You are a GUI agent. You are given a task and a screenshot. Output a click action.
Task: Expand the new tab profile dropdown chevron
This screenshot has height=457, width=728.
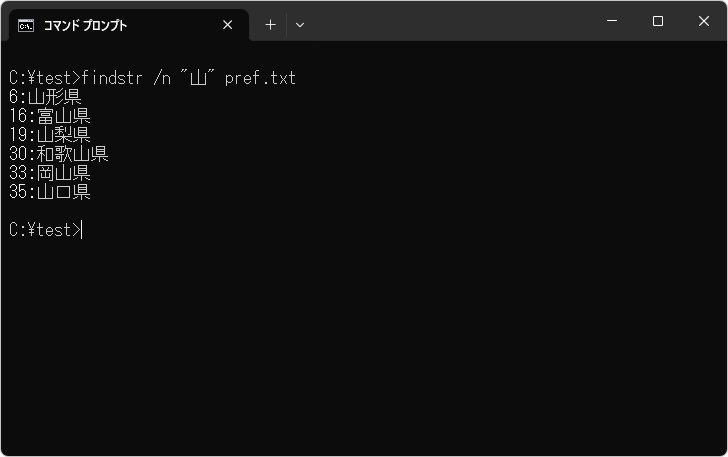300,25
